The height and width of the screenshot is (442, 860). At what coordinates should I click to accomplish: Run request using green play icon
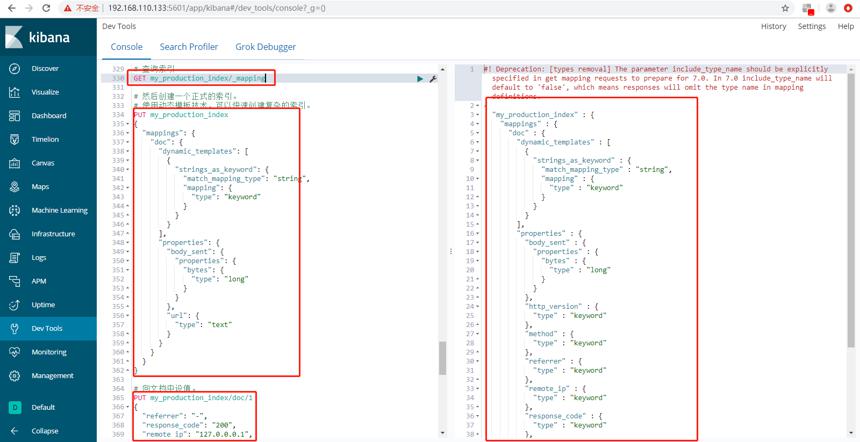coord(420,79)
